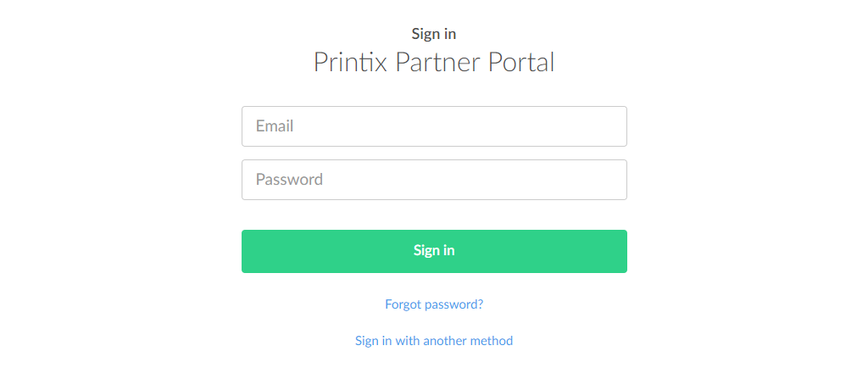Select the Printix Partner Portal heading text
Image resolution: width=868 pixels, height=368 pixels.
tap(434, 62)
